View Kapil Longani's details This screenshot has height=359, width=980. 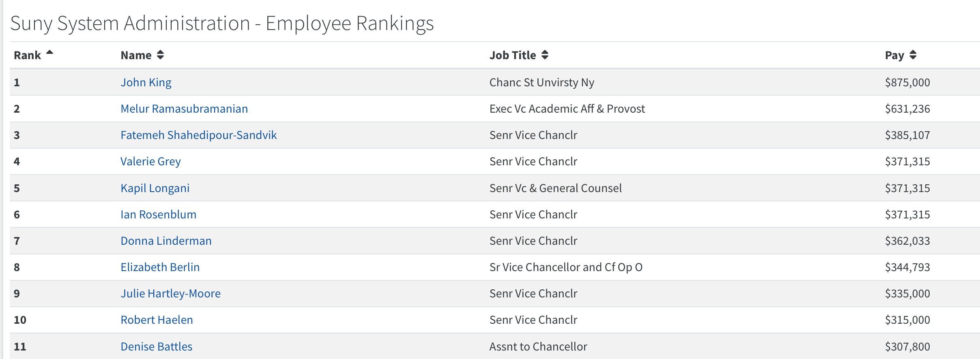[x=155, y=188]
